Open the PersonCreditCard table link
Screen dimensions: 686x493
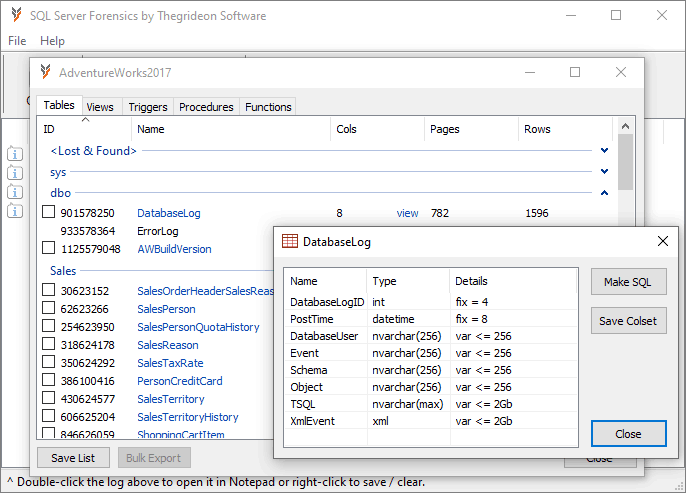coord(180,381)
